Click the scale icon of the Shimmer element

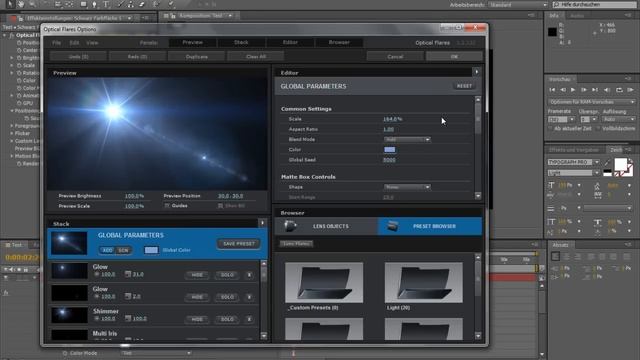[128, 318]
